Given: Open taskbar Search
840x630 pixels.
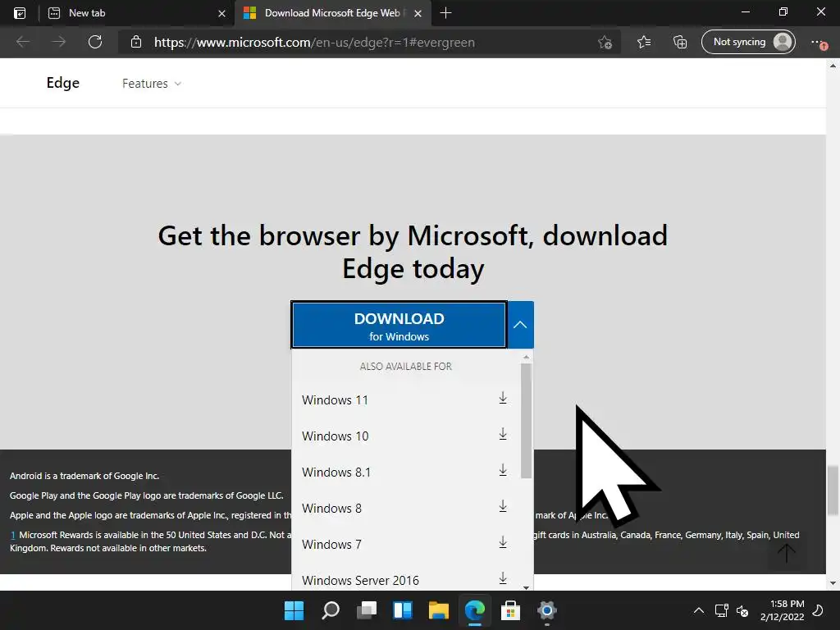Looking at the screenshot, I should [x=330, y=610].
